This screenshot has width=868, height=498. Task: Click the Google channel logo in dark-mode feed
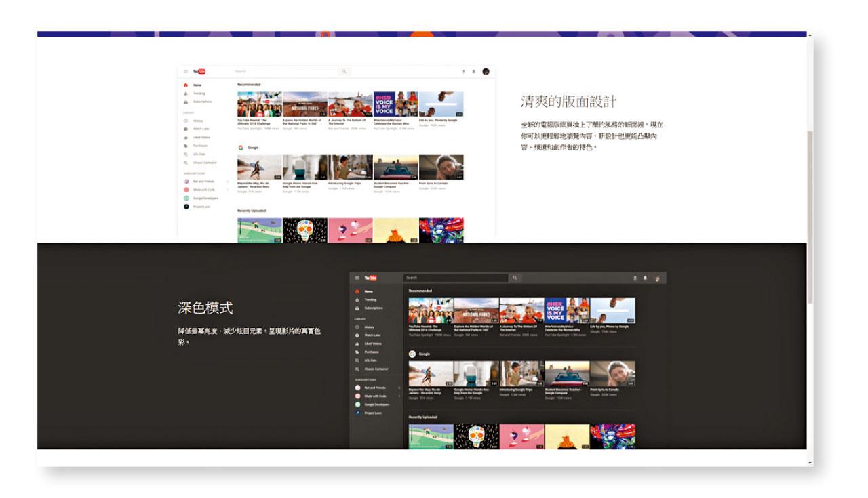(x=412, y=354)
